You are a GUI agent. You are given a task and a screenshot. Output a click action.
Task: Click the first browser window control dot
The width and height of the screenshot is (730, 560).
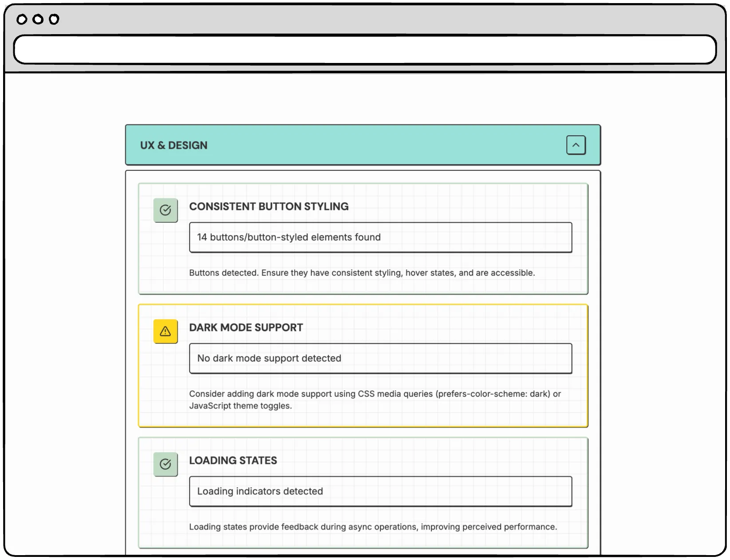pyautogui.click(x=22, y=19)
